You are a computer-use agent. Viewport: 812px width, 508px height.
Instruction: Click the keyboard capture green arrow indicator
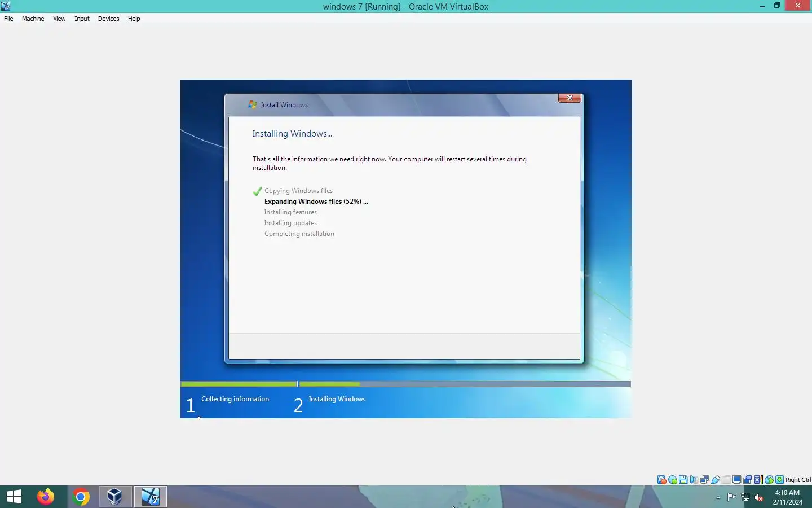click(x=779, y=480)
